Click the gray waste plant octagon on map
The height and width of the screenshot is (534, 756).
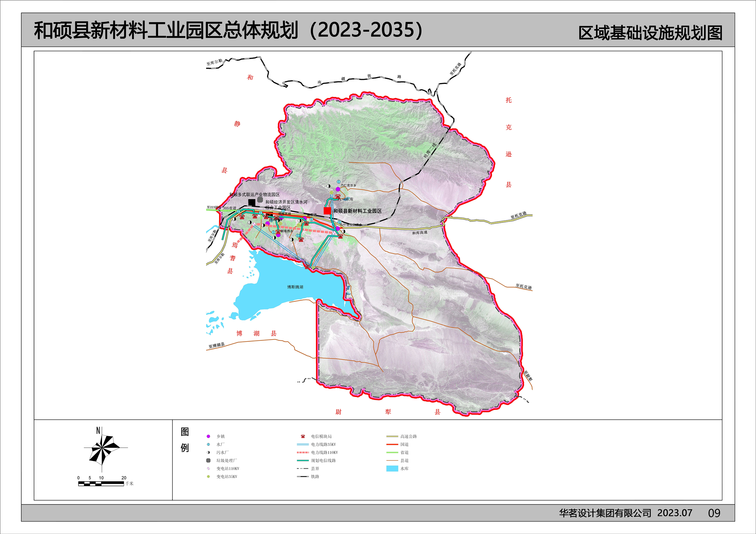(260, 200)
